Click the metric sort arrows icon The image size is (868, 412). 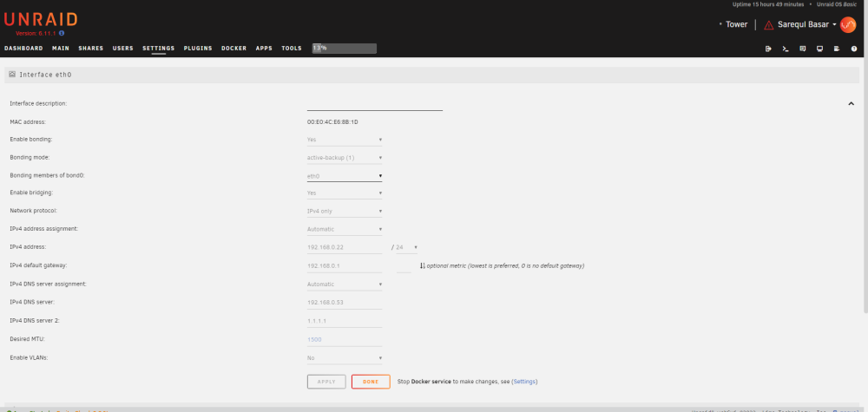click(x=423, y=266)
